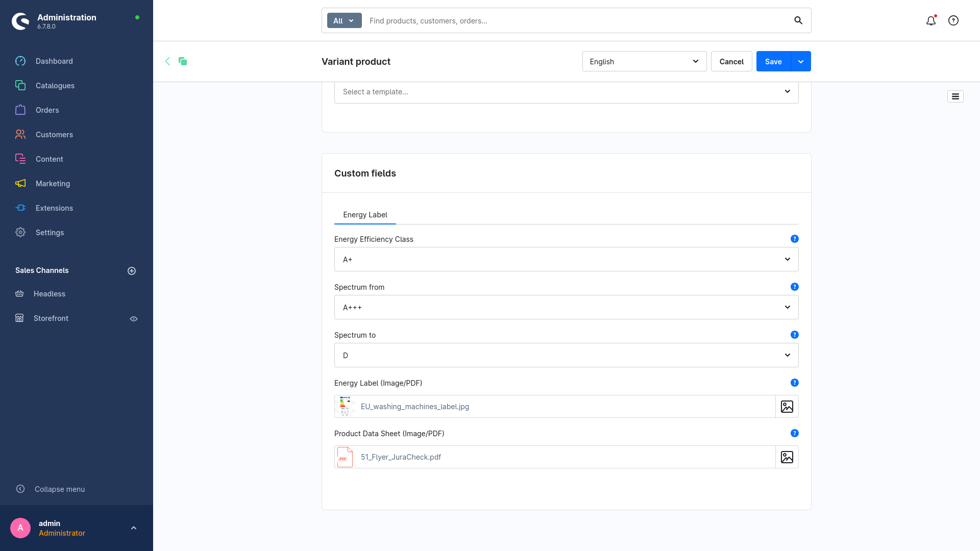
Task: Click the Cancel button
Action: click(731, 61)
